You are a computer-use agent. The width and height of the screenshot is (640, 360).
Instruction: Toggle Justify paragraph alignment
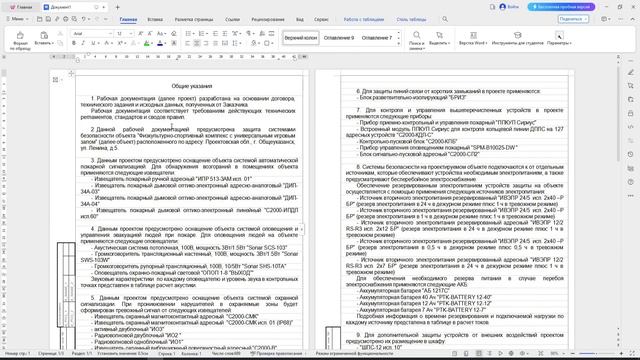tap(216, 43)
